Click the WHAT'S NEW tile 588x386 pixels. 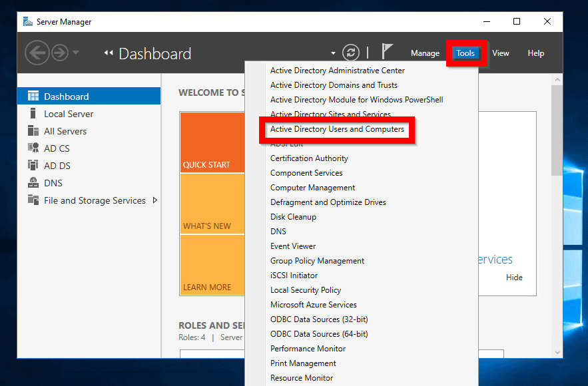[x=212, y=204]
